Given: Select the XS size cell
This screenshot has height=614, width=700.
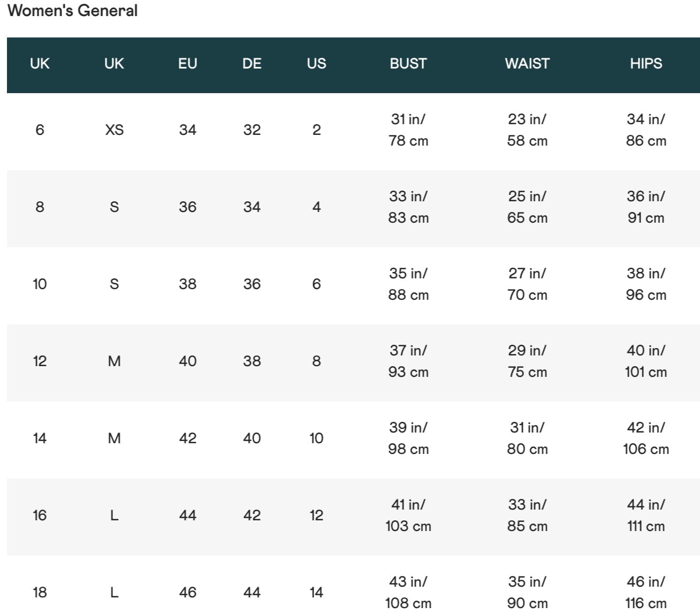Looking at the screenshot, I should 114,130.
